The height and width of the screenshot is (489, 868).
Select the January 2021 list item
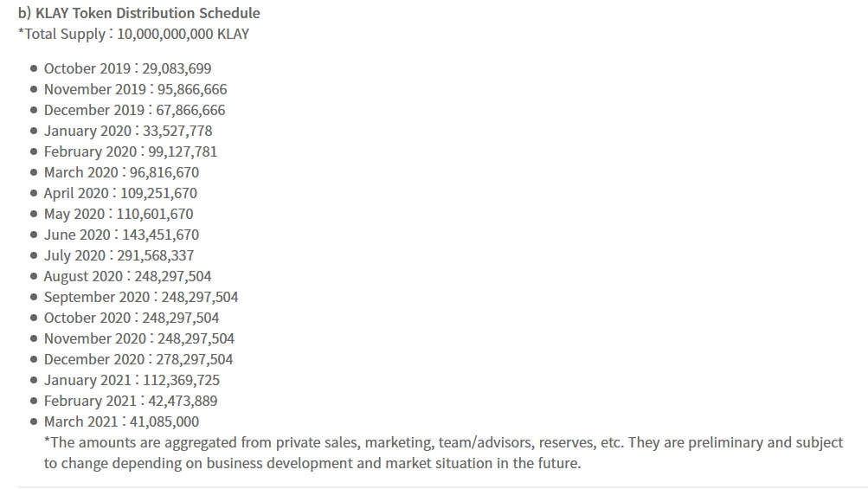(x=132, y=380)
